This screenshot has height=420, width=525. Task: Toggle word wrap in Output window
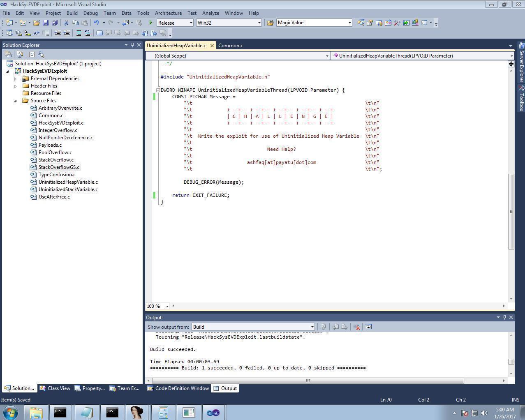point(368,327)
